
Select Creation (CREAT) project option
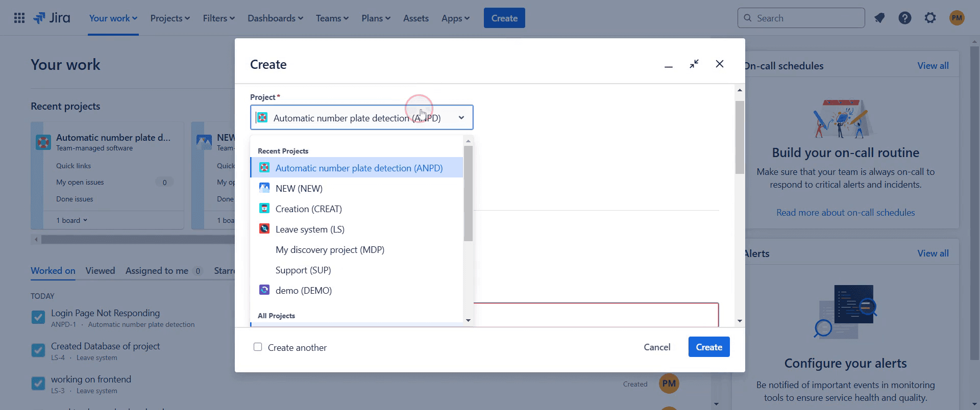(357, 209)
